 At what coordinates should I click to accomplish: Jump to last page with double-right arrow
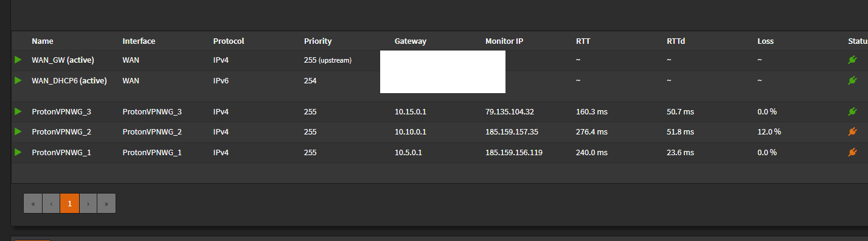pos(106,203)
